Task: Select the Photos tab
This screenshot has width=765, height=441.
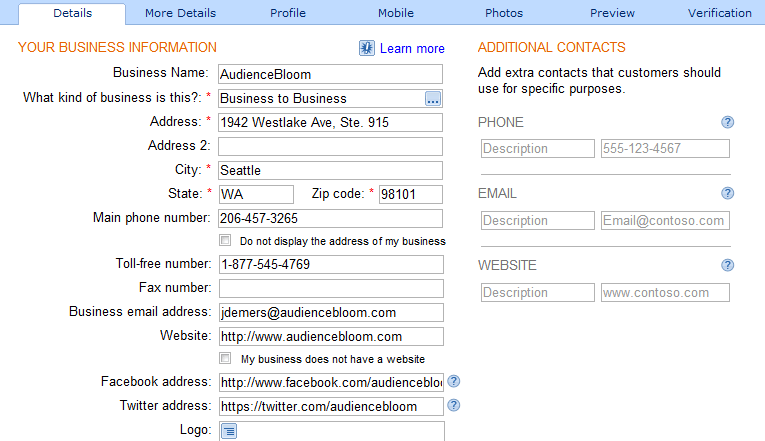Action: (504, 13)
